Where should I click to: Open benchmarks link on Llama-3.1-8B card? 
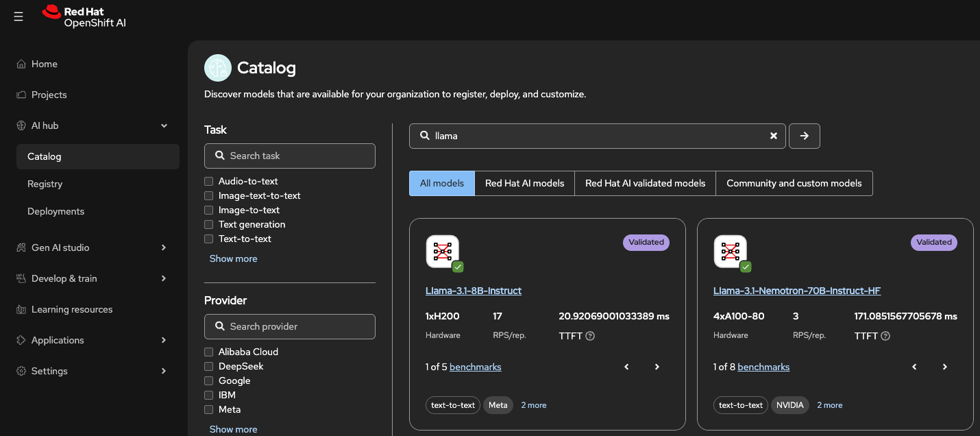476,367
